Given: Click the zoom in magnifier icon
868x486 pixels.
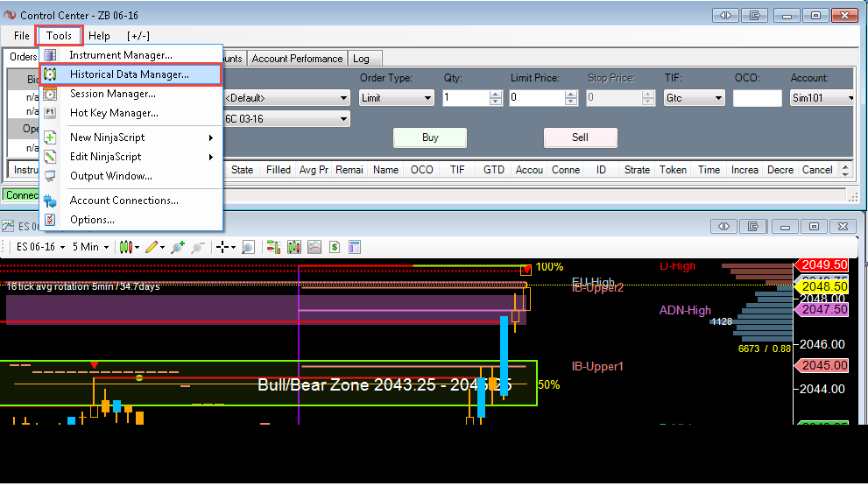Looking at the screenshot, I should tap(178, 247).
